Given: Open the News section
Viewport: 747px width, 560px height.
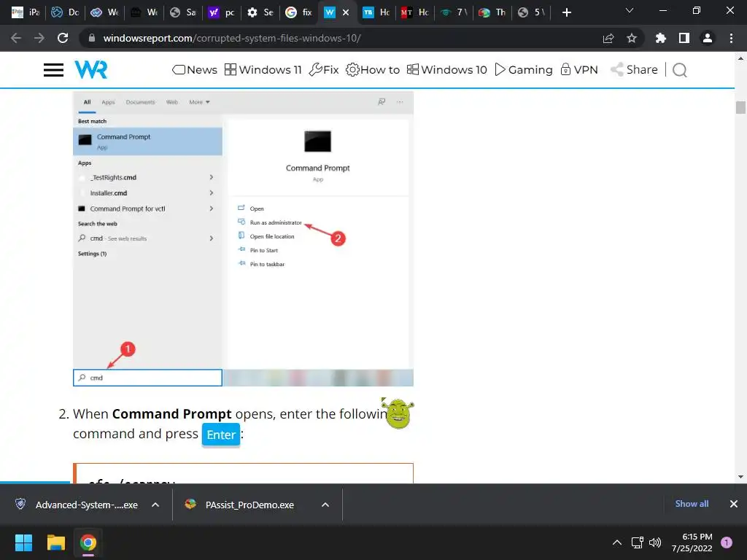Looking at the screenshot, I should [194, 69].
